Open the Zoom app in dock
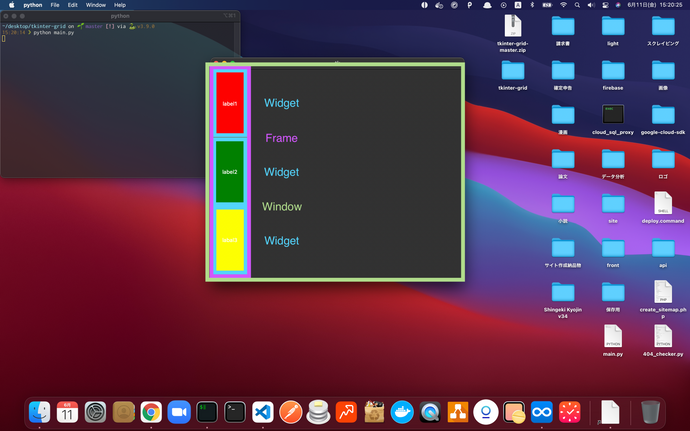 tap(179, 411)
